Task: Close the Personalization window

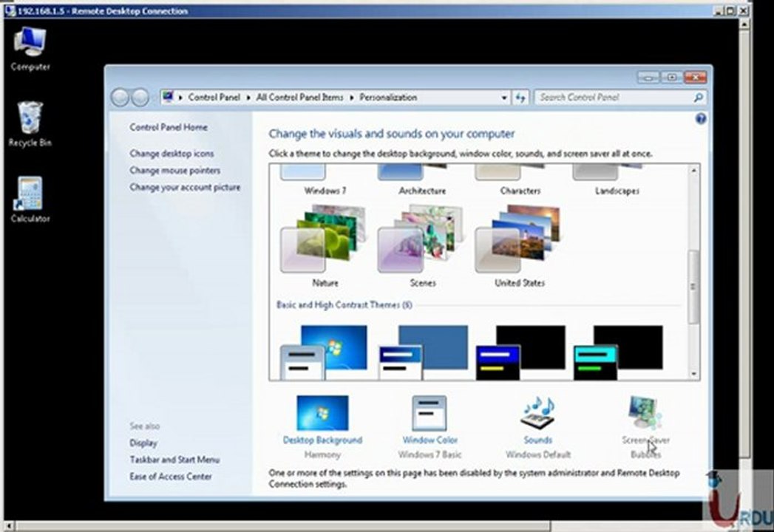Action: coord(695,78)
